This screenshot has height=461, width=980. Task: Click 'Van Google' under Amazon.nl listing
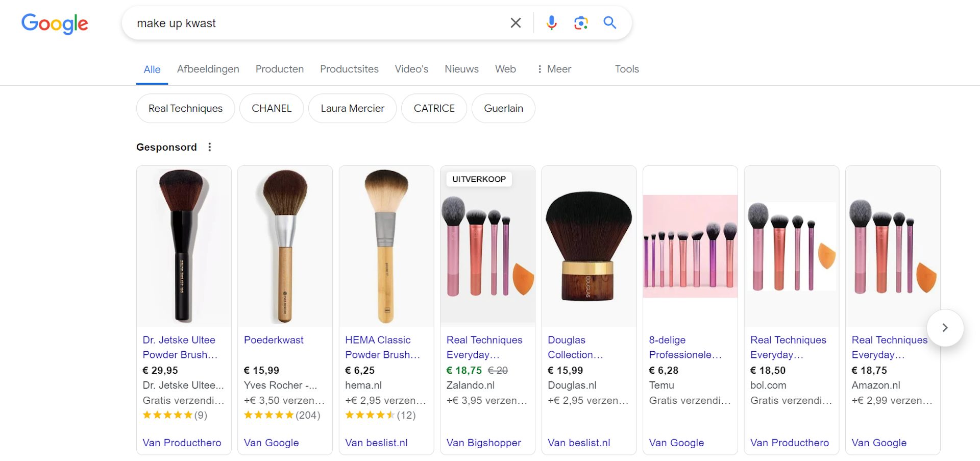click(879, 443)
